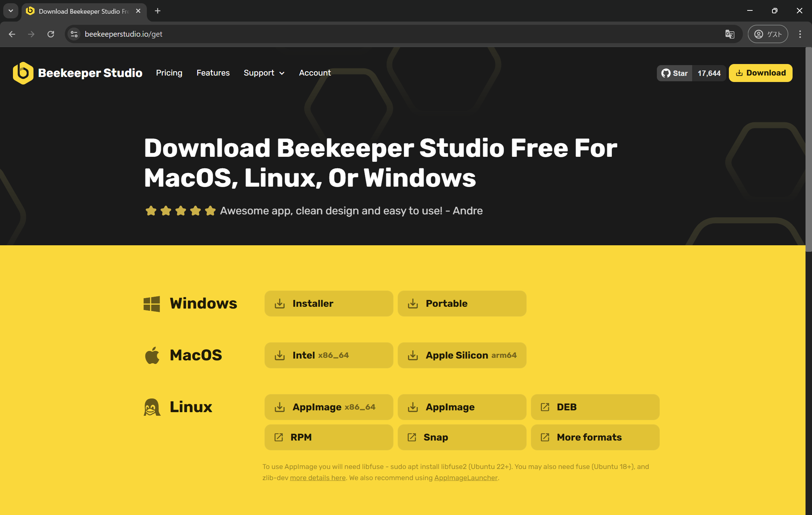Screen dimensions: 812x515
Task: Click the GitHub Star button
Action: [675, 73]
